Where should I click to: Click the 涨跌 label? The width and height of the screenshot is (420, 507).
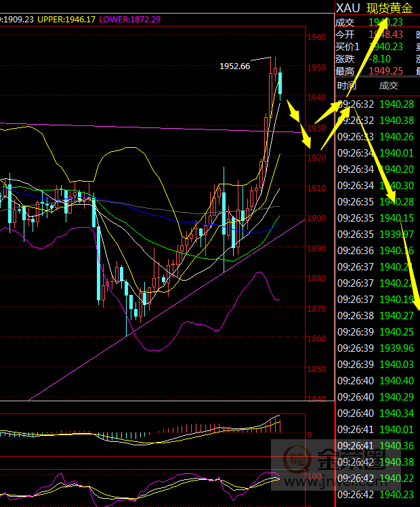345,59
